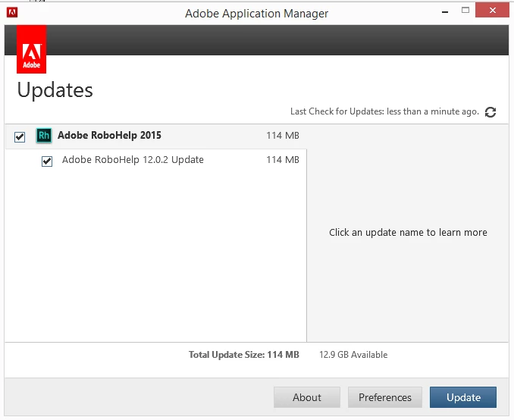Open the About dialog
The height and width of the screenshot is (420, 514).
click(307, 397)
